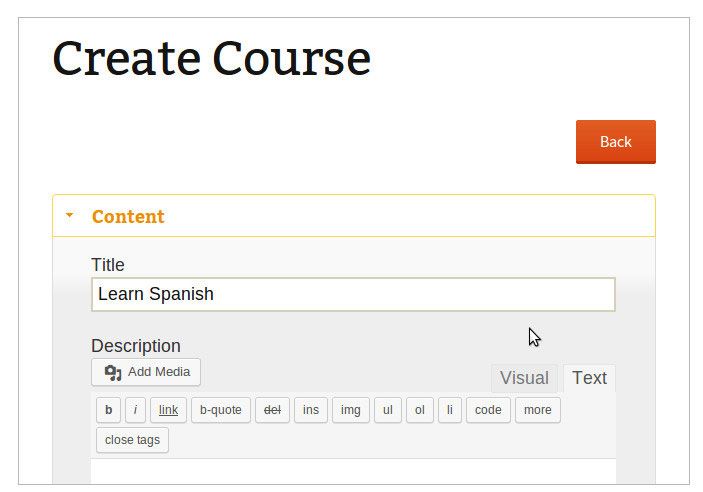Insert a blockquote with b-quote
Image resolution: width=703 pixels, height=492 pixels.
[221, 410]
